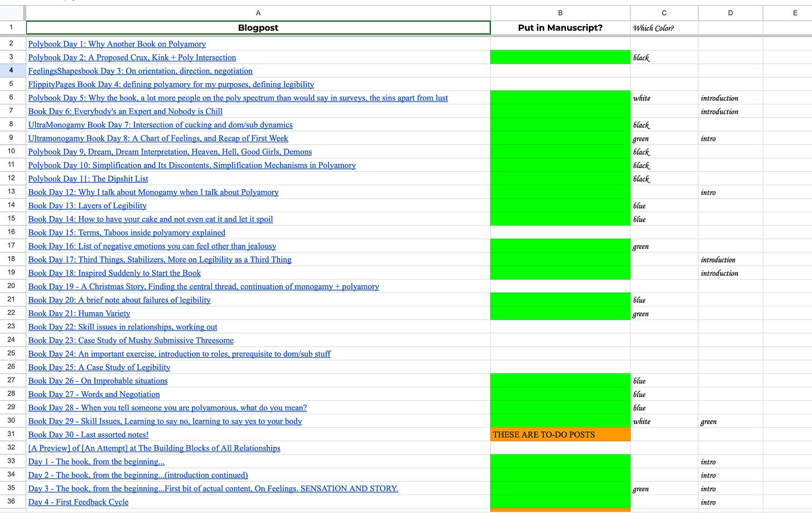Open FlippityPages Book Day 4 link
Image resolution: width=812 pixels, height=513 pixels.
point(171,84)
